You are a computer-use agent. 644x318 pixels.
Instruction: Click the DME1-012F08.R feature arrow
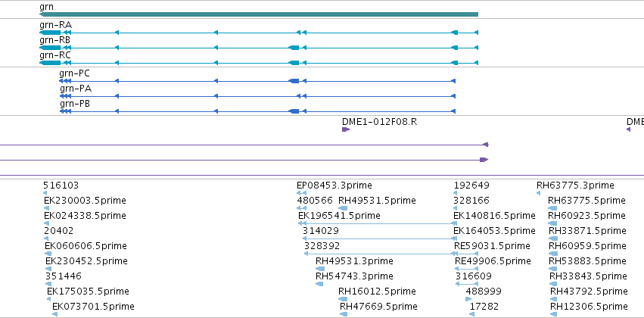tap(346, 129)
